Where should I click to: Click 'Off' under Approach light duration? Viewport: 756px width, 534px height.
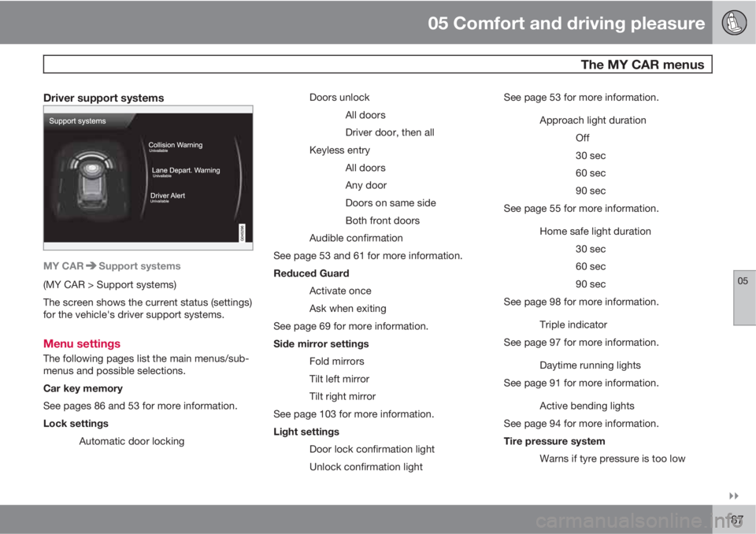click(x=583, y=138)
